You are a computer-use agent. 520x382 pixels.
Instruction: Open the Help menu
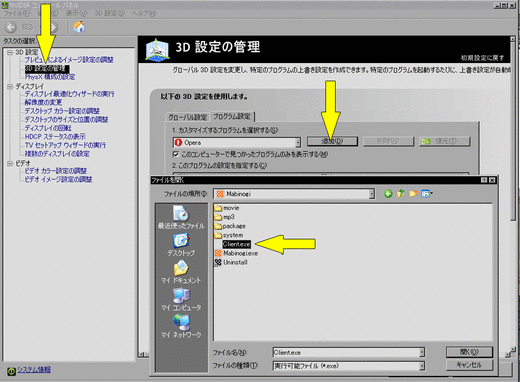(144, 13)
